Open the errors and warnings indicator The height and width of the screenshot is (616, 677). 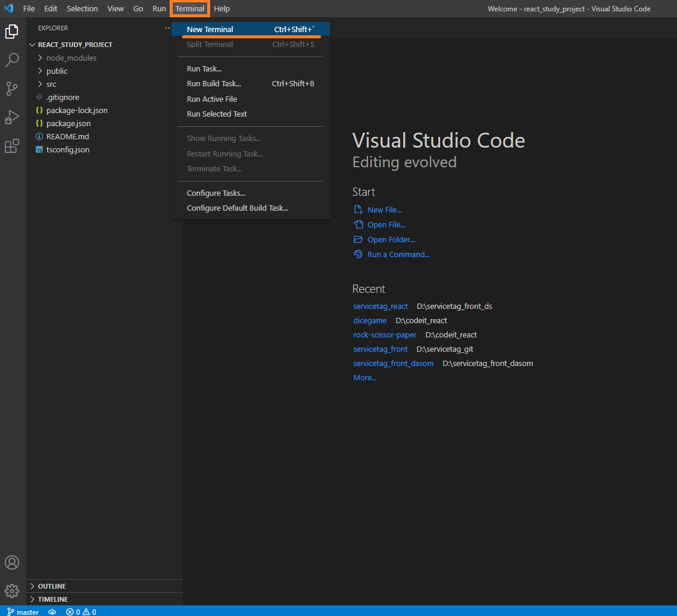tap(81, 612)
